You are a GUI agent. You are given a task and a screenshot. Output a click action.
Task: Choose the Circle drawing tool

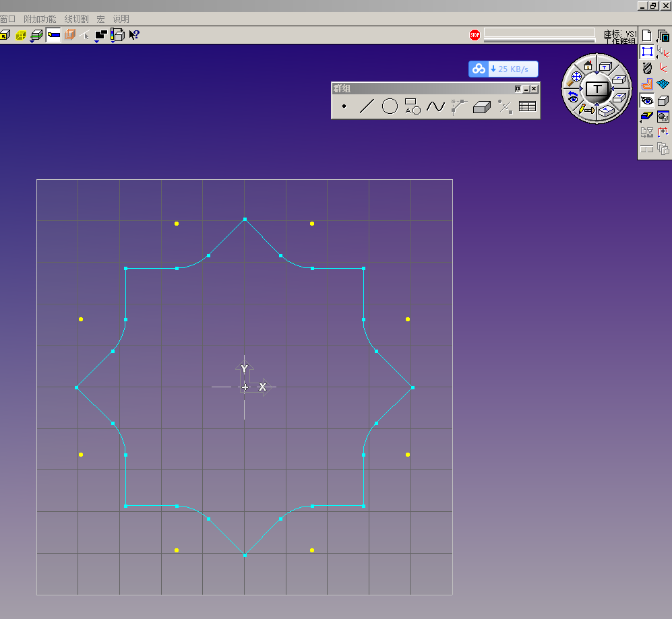[x=390, y=106]
